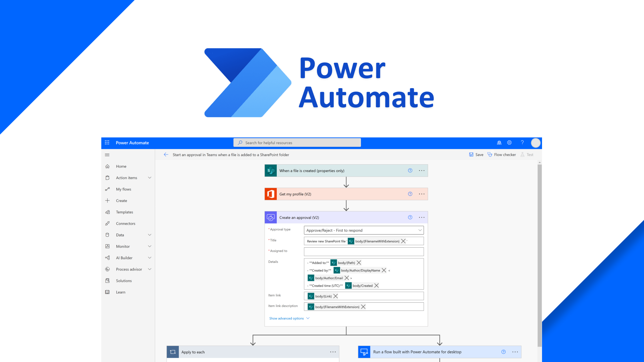Click the SharePoint icon on the file trigger

[271, 170]
